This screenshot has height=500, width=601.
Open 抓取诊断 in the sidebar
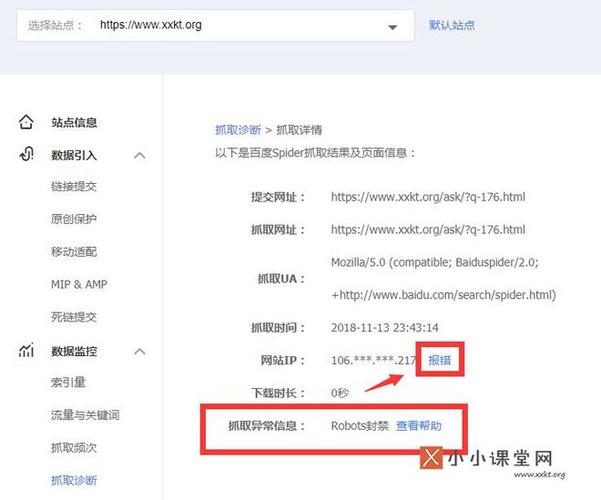74,480
